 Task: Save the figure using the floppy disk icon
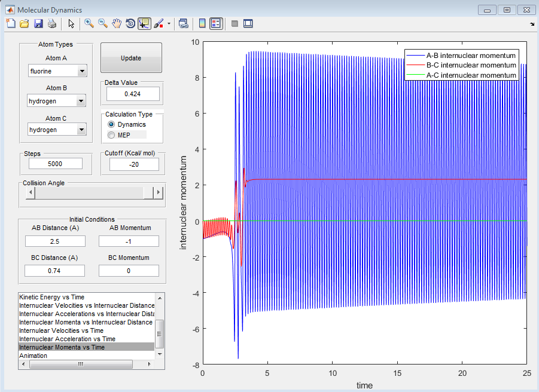coord(38,23)
